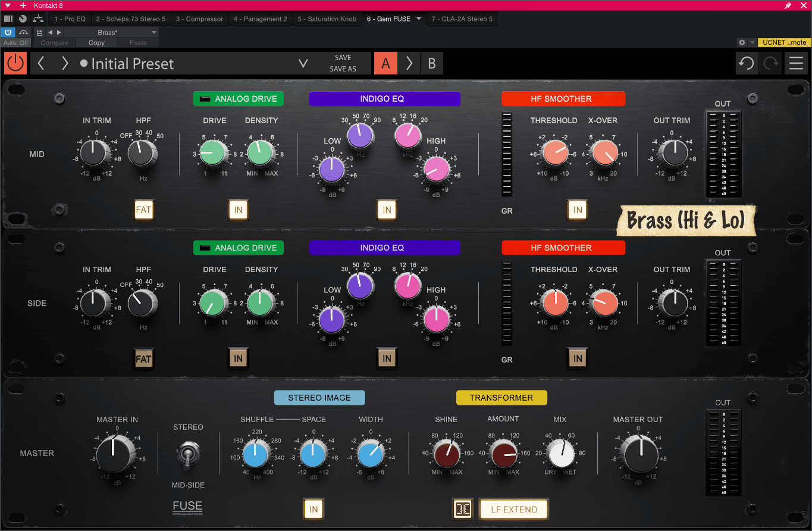This screenshot has width=812, height=531.
Task: Open the dropdown arrow beside Gem FUSE tab
Action: pos(419,19)
